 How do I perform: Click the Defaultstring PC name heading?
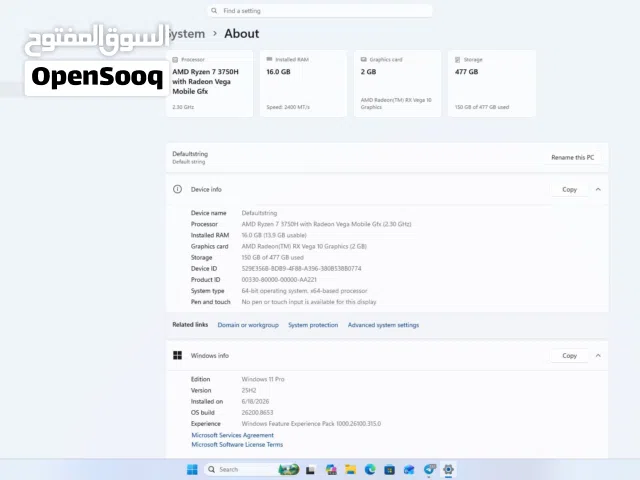(190, 153)
